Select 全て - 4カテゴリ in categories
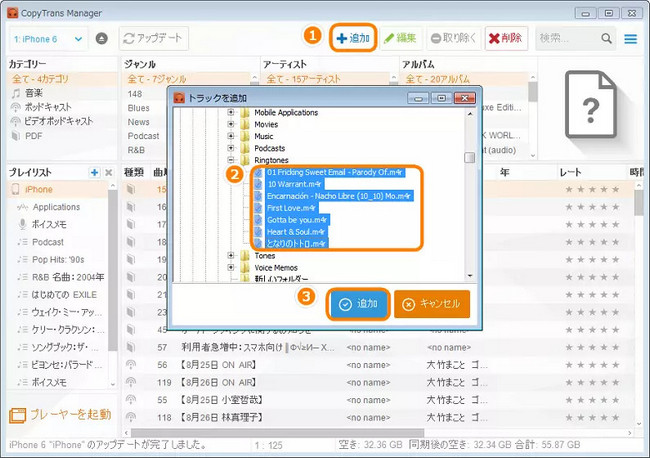 click(62, 79)
